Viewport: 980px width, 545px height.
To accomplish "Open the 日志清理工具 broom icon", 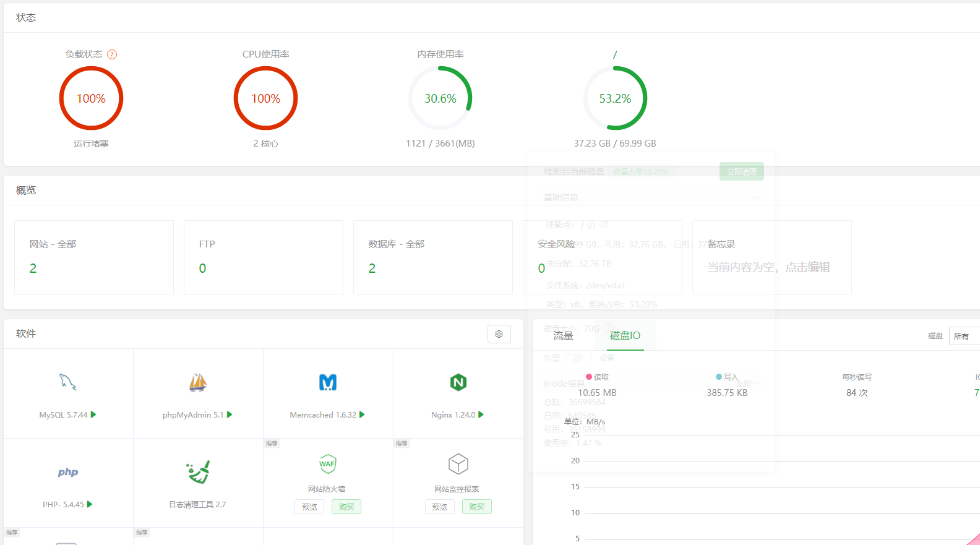I will [198, 472].
